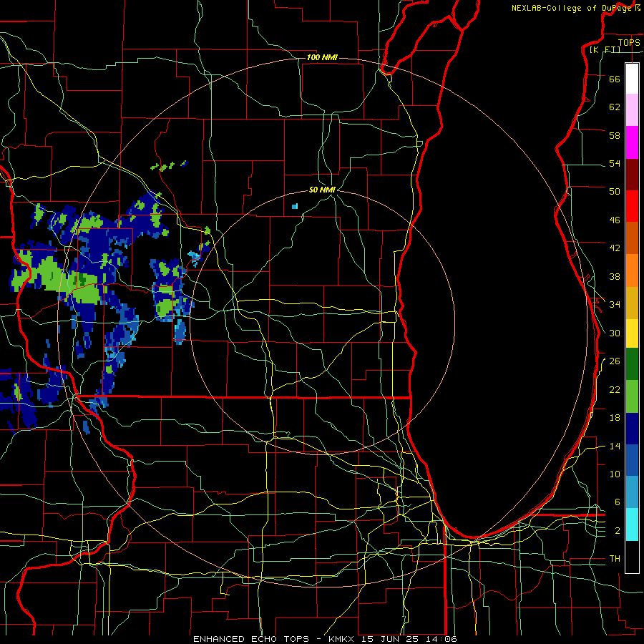The image size is (644, 644).
Task: Click the 58 legend value
Action: tap(615, 135)
